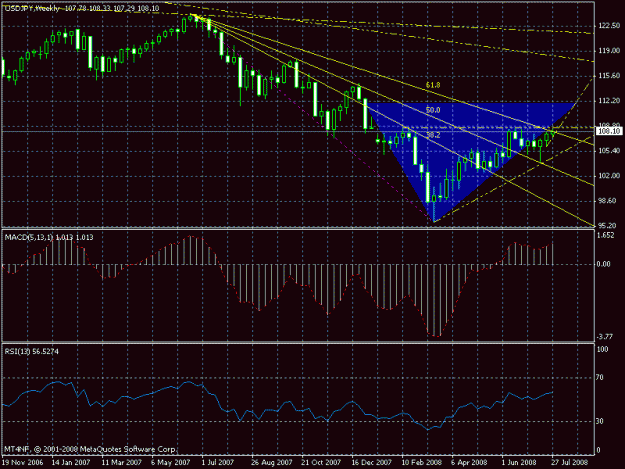Click the 119.00 price scale label
Viewport: 625px width, 469px height.
coord(609,51)
